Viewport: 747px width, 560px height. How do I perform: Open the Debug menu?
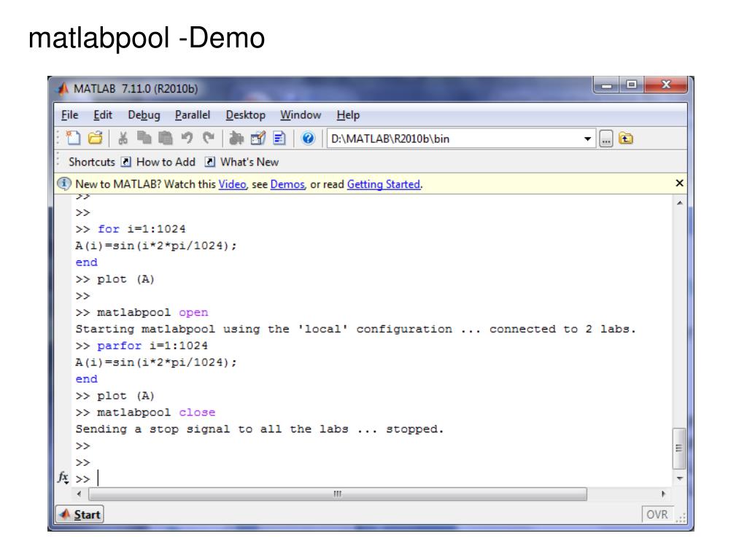tap(144, 114)
